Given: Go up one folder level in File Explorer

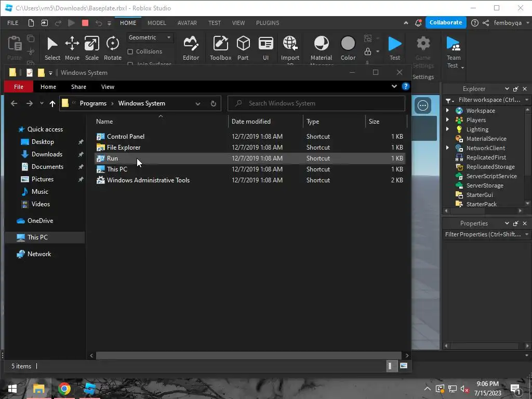Looking at the screenshot, I should coord(52,103).
